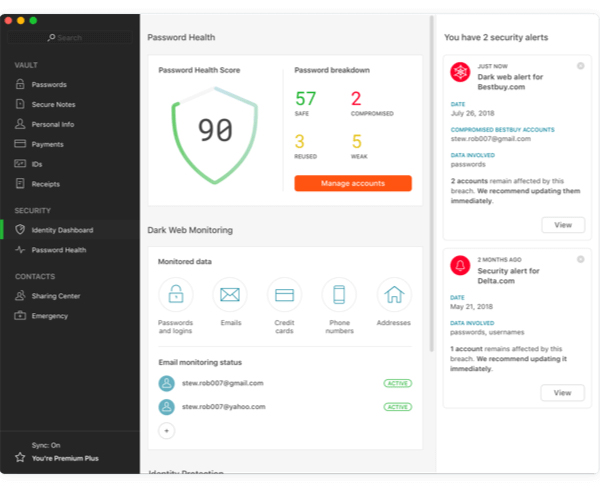Dismiss the Bestbuy.com dark web alert
The height and width of the screenshot is (498, 600).
581,66
